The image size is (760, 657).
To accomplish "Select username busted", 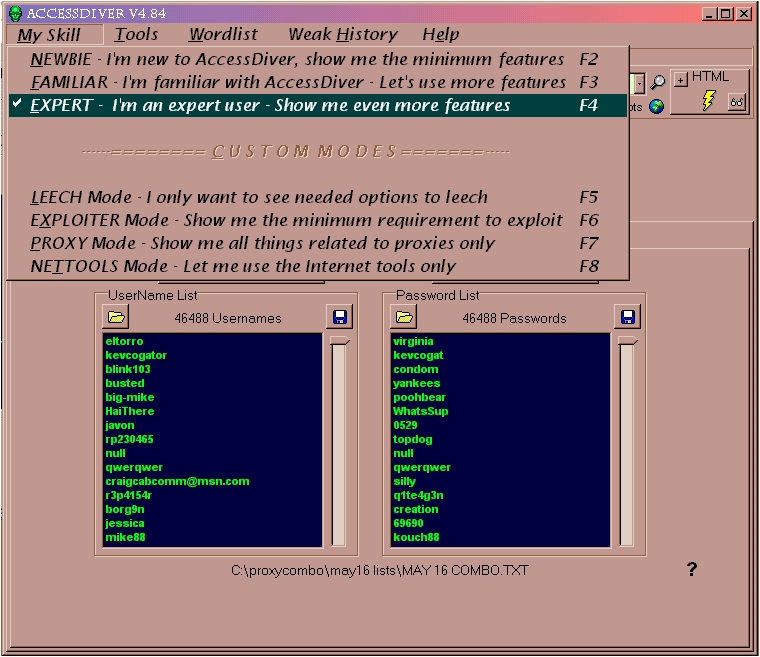I will point(125,384).
